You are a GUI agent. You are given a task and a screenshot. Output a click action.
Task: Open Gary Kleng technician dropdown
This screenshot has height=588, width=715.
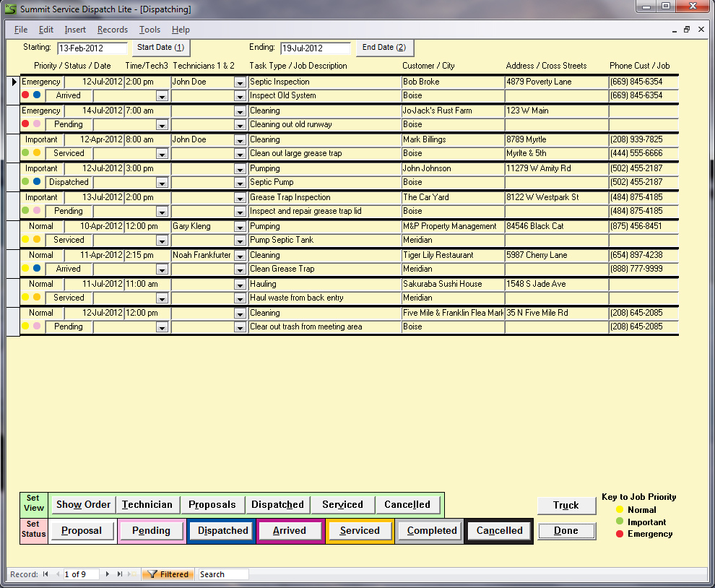240,227
